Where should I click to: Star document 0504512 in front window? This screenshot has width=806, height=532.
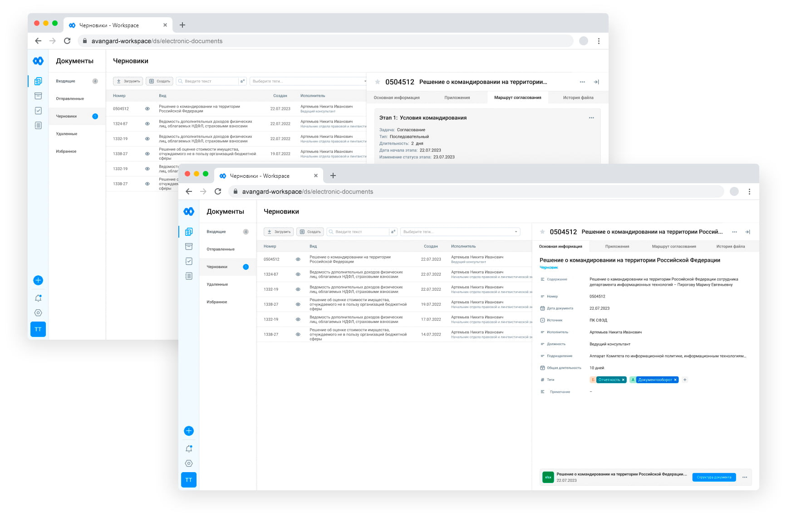pos(542,232)
